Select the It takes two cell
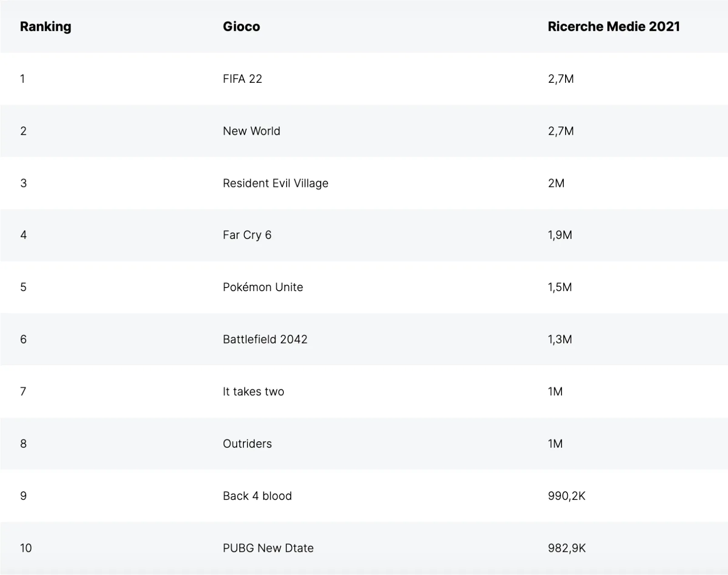Image resolution: width=728 pixels, height=575 pixels. pyautogui.click(x=253, y=392)
